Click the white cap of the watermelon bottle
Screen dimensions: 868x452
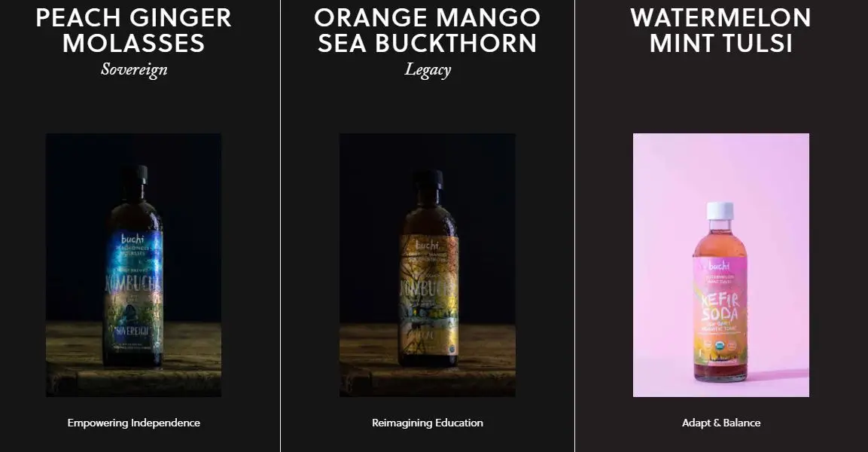tap(720, 210)
